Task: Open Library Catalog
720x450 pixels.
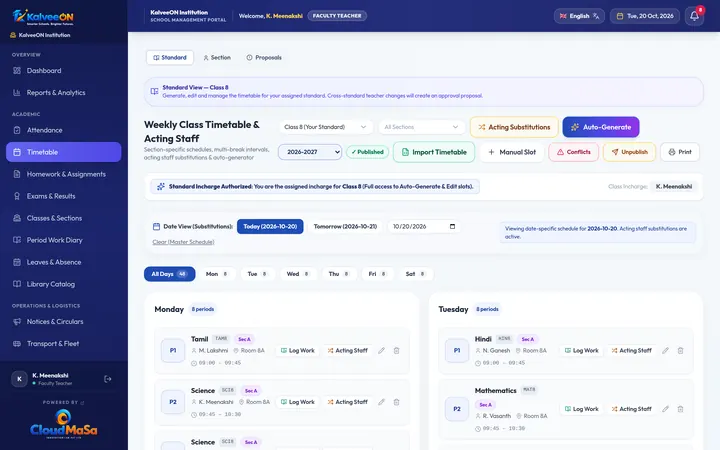Action: pos(63,284)
